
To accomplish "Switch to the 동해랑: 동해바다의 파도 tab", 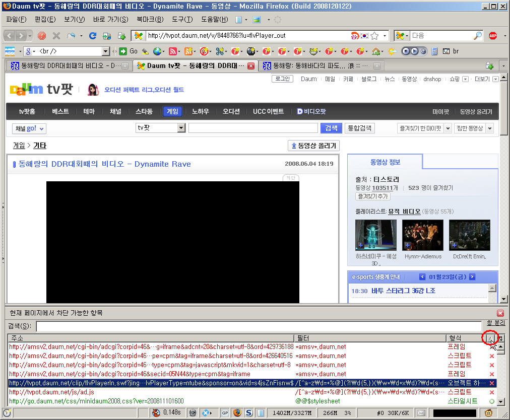I will 322,66.
